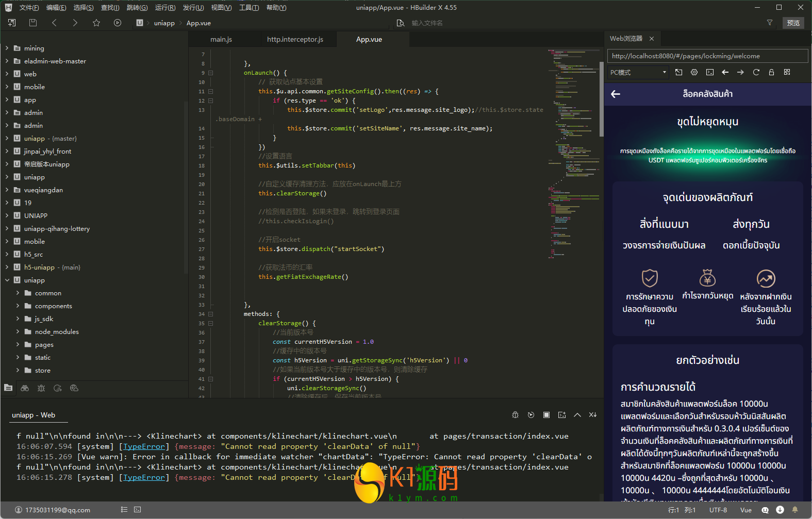The image size is (812, 519).
Task: Click the bookmark star icon in toolbar
Action: tap(96, 23)
